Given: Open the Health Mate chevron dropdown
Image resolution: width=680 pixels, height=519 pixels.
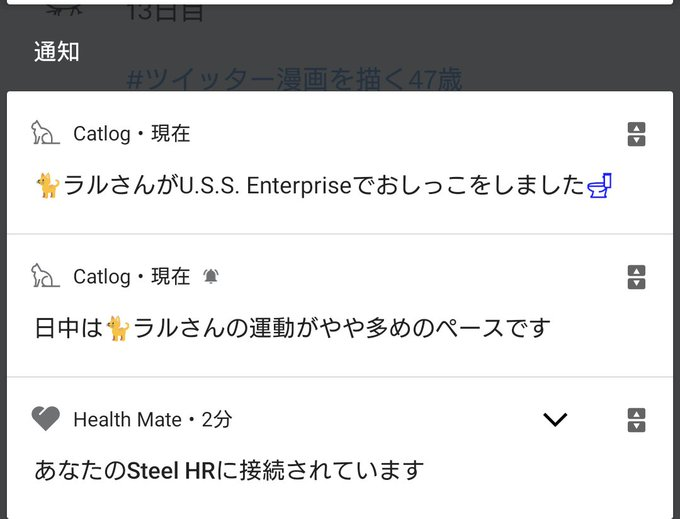Looking at the screenshot, I should click(555, 419).
